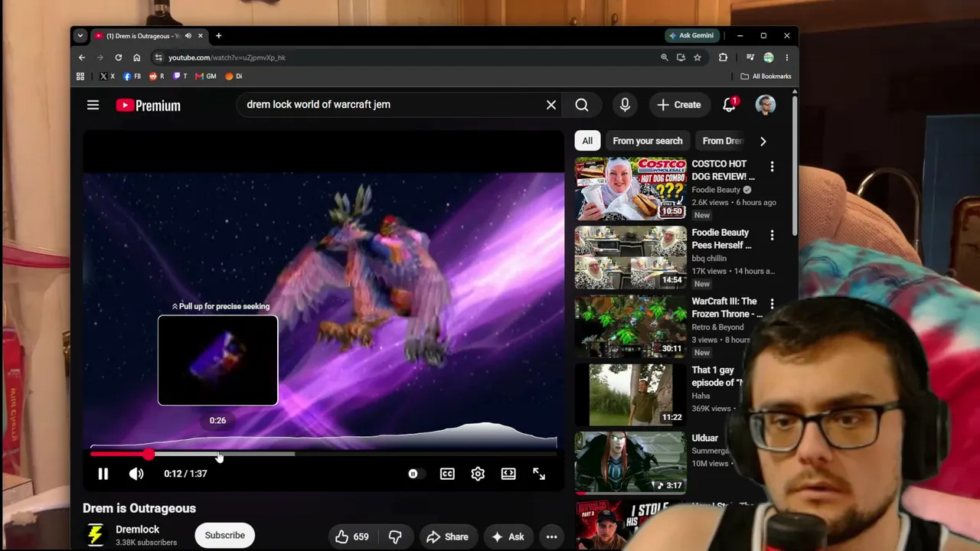Subscribe to the Dremlock channel

pyautogui.click(x=225, y=535)
